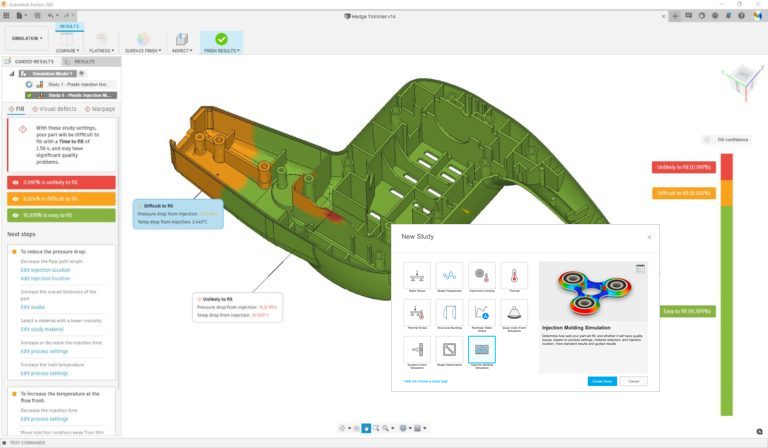Open the Warpage tab
Image resolution: width=768 pixels, height=448 pixels.
tap(100, 109)
